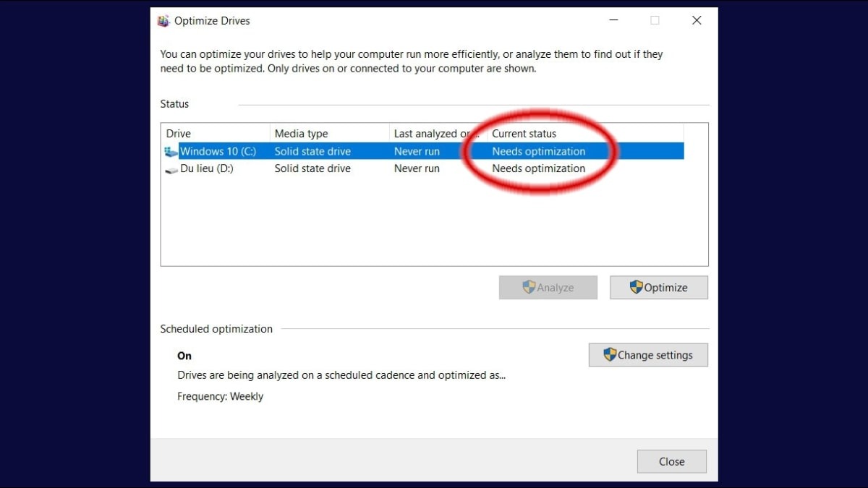Click the Status section heading
868x488 pixels.
click(x=174, y=104)
